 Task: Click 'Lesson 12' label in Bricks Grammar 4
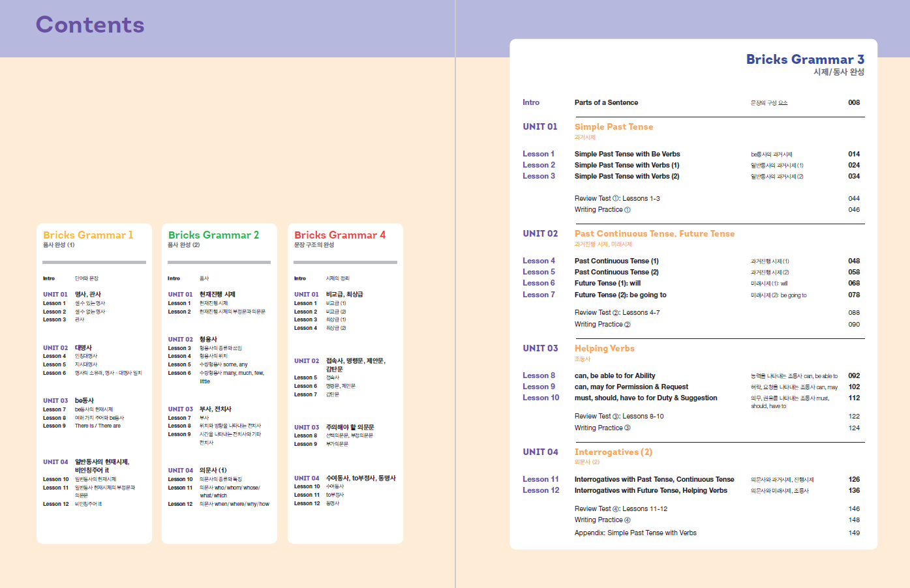(307, 503)
